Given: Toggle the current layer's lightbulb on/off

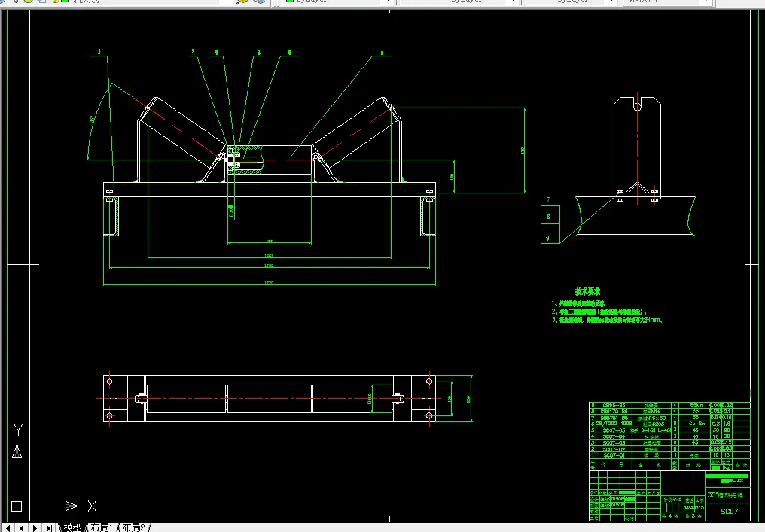Looking at the screenshot, I should point(15,2).
